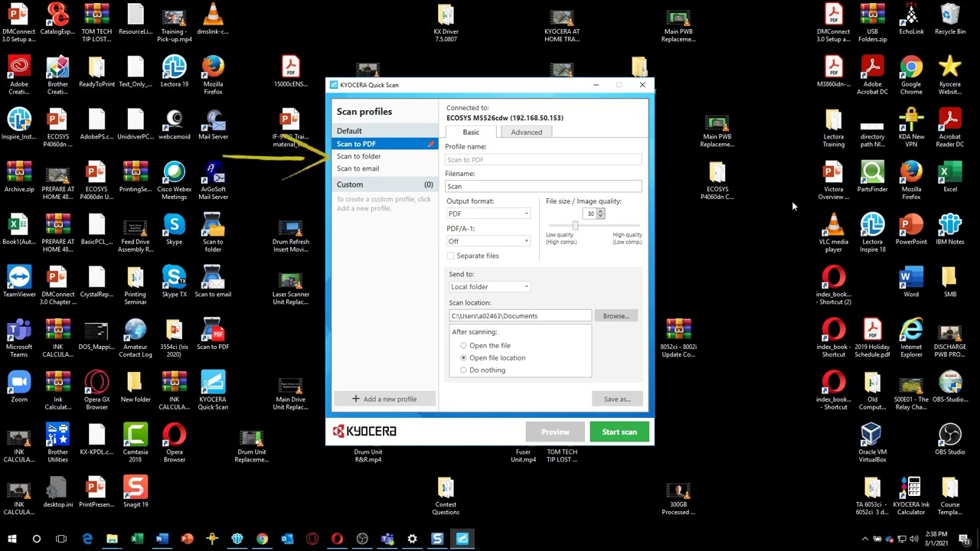Open the Scan to email desktop shortcut

tap(213, 282)
